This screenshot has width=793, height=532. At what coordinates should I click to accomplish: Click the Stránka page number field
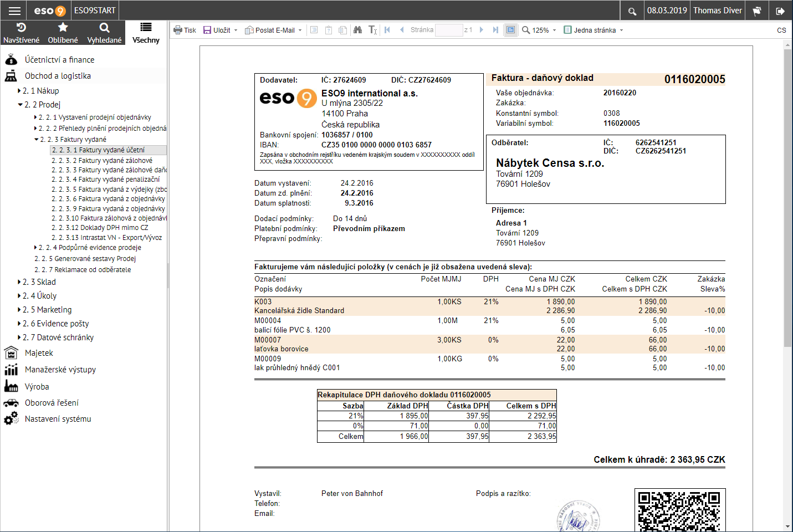[x=449, y=30]
